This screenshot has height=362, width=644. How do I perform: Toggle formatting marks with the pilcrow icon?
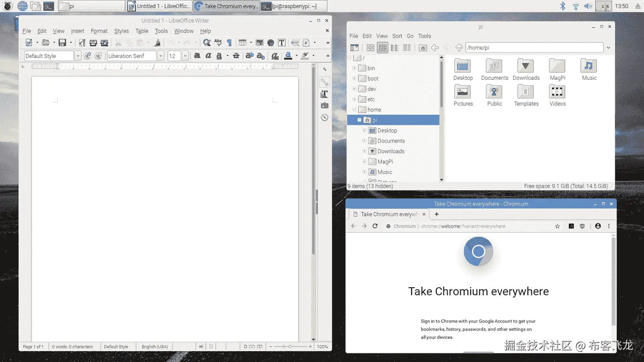(x=229, y=43)
